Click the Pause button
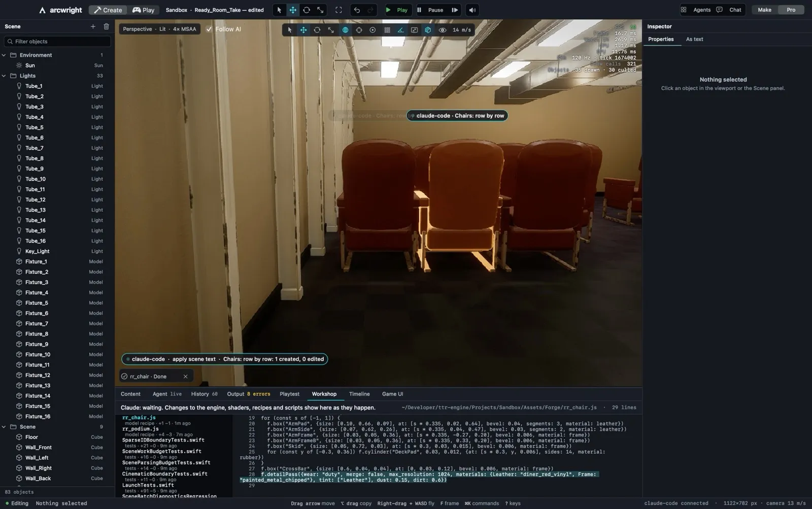This screenshot has width=812, height=509. [x=430, y=10]
